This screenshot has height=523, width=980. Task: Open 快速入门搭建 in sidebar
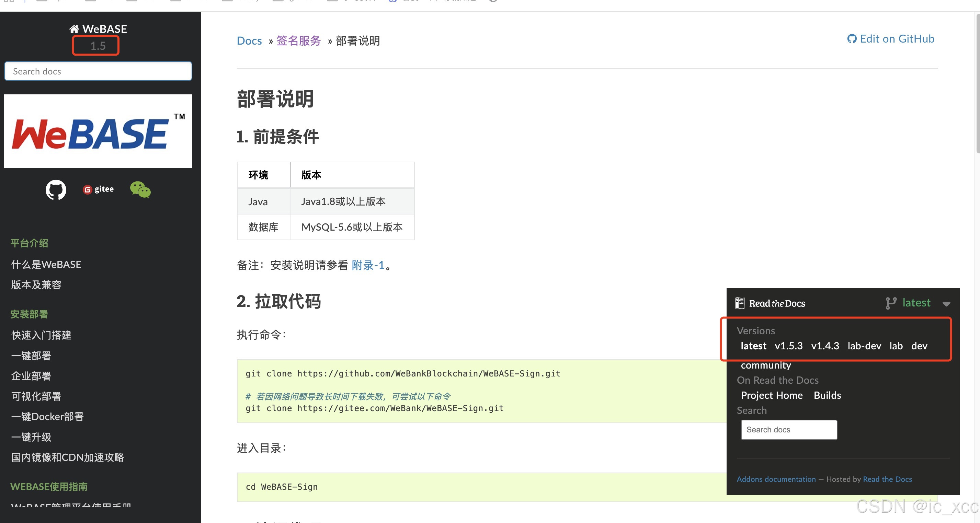pos(41,335)
